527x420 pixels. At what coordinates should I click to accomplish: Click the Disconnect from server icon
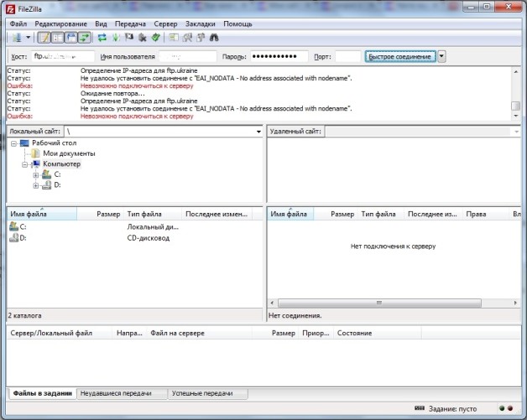click(143, 38)
